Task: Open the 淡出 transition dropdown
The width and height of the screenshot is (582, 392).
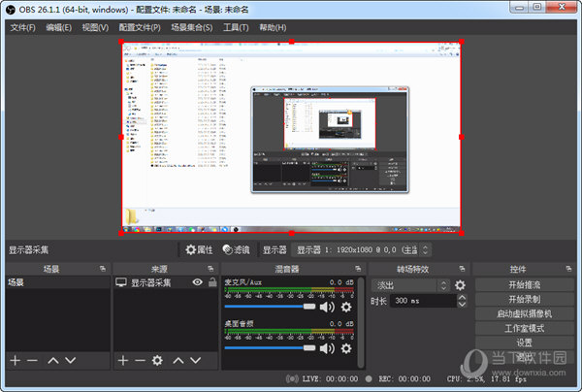Action: click(x=411, y=285)
